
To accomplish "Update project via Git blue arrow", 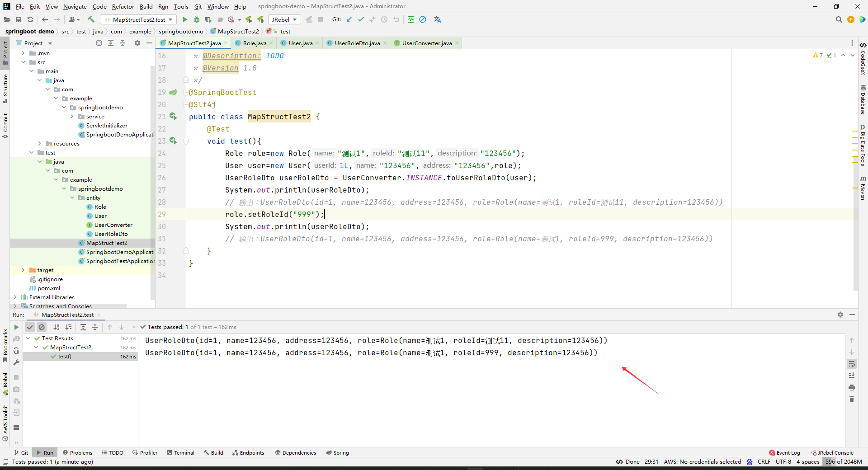I will tap(349, 19).
